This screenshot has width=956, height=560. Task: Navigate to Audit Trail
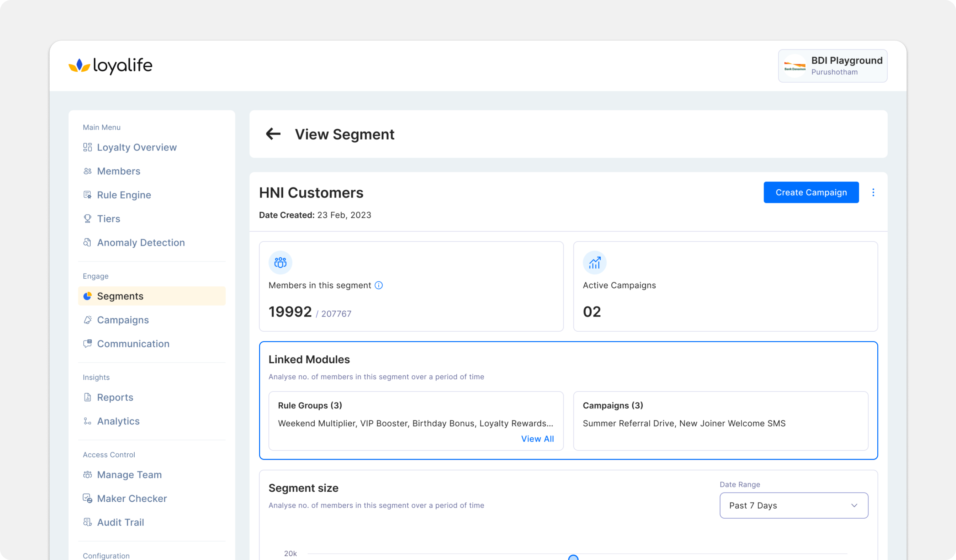coord(120,523)
